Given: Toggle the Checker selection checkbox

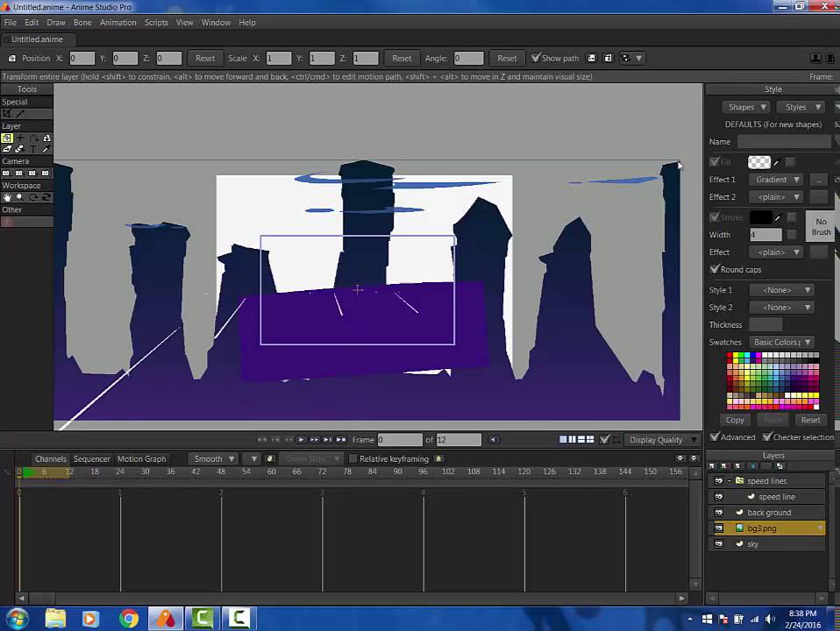Looking at the screenshot, I should (x=767, y=436).
